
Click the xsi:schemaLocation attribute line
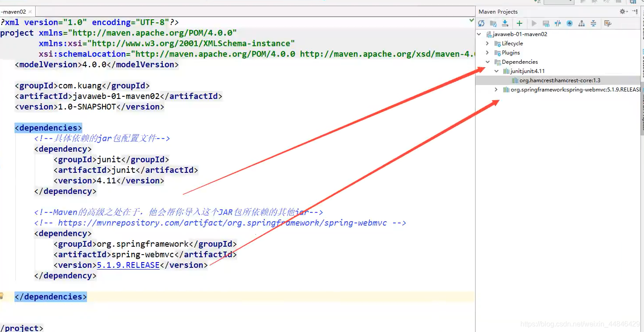click(256, 54)
